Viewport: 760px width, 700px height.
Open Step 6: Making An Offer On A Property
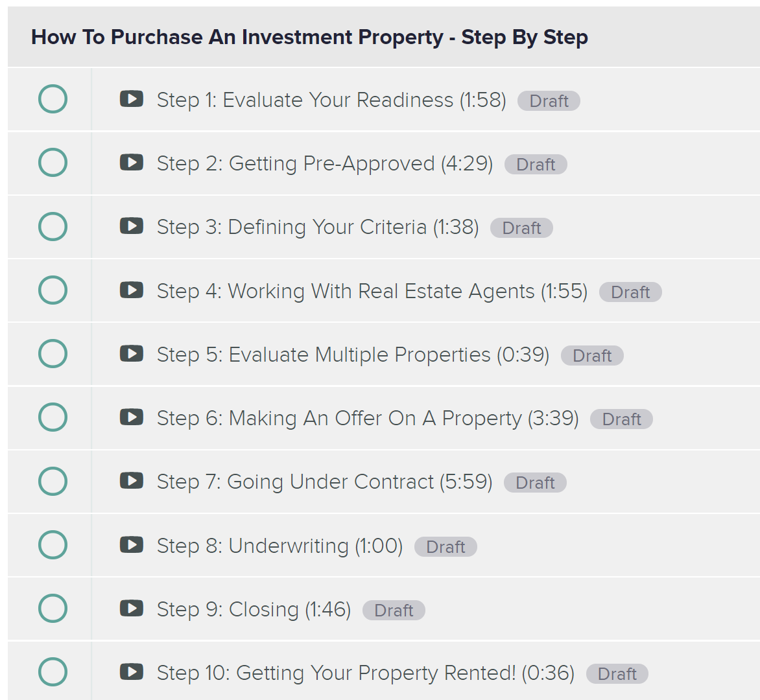point(368,419)
